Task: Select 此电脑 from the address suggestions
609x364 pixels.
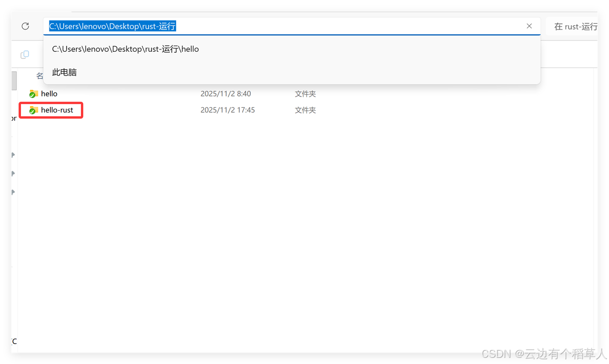Action: pyautogui.click(x=64, y=72)
